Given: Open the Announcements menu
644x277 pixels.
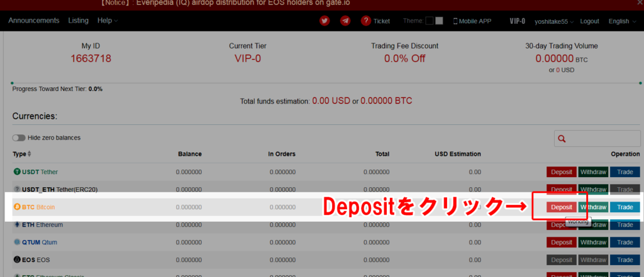Looking at the screenshot, I should [x=34, y=21].
